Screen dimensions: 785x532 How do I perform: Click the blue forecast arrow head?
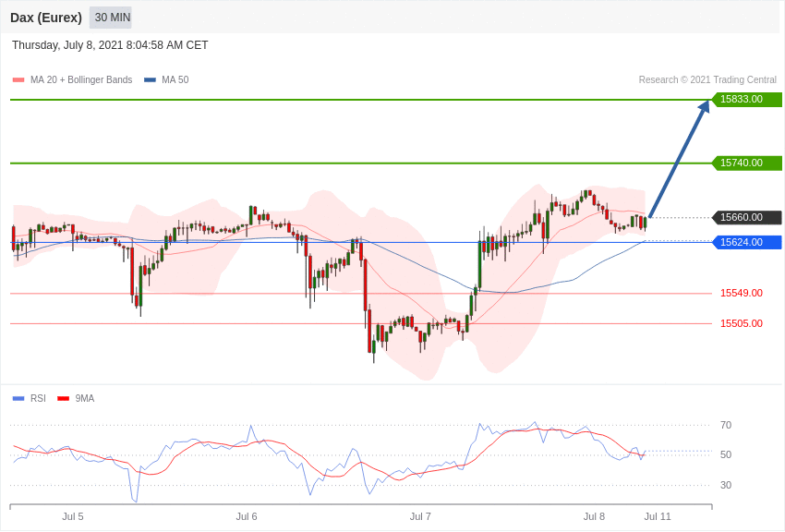click(x=705, y=106)
